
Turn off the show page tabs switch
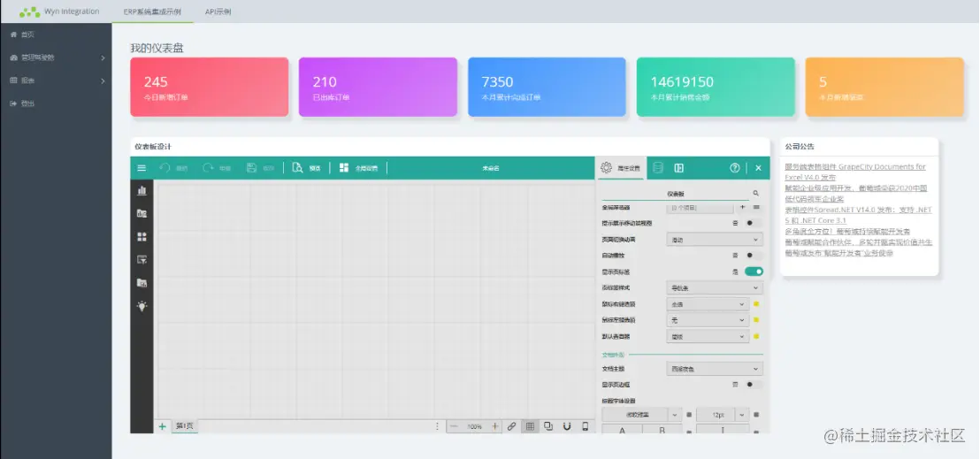754,272
